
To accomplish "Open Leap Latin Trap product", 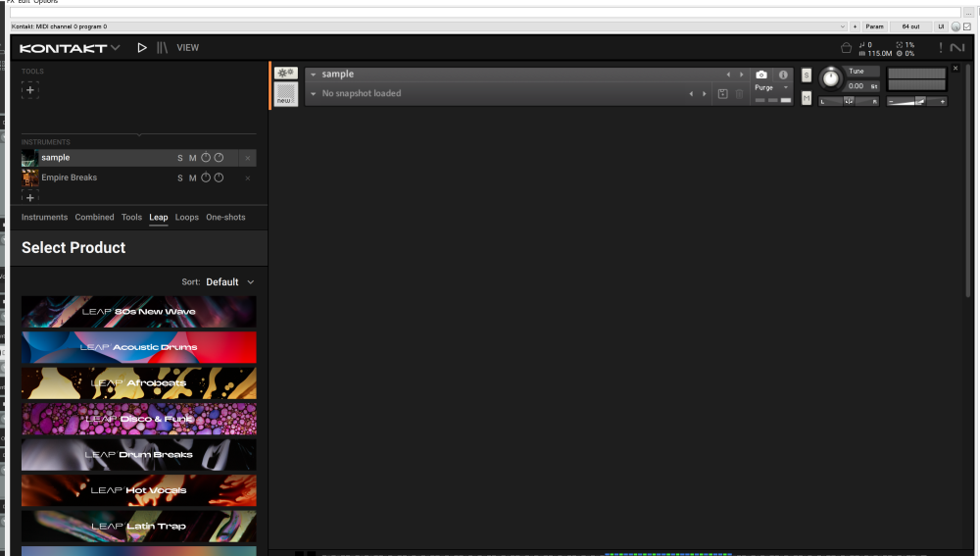I will coord(139,526).
